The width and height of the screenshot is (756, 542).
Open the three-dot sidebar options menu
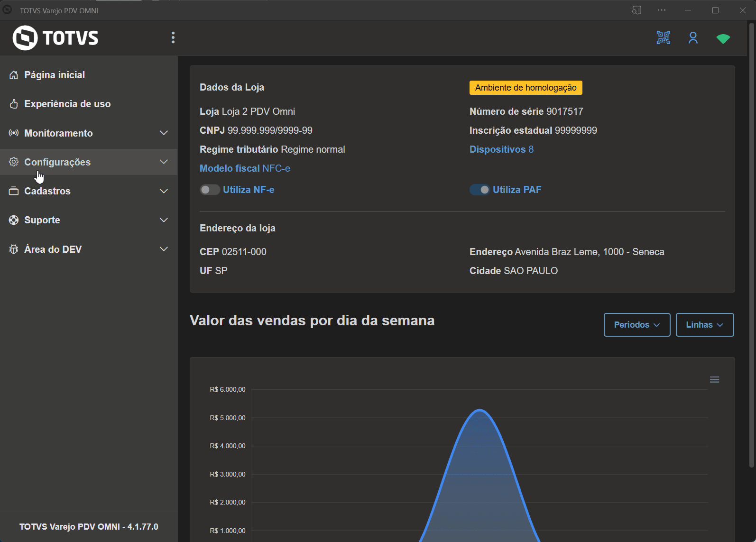[173, 38]
